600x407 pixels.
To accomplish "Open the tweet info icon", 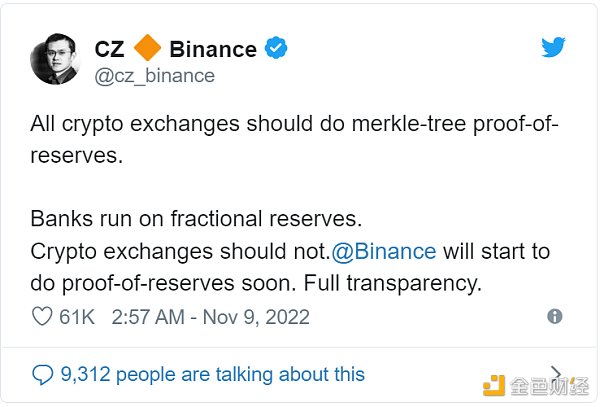I will click(x=555, y=316).
